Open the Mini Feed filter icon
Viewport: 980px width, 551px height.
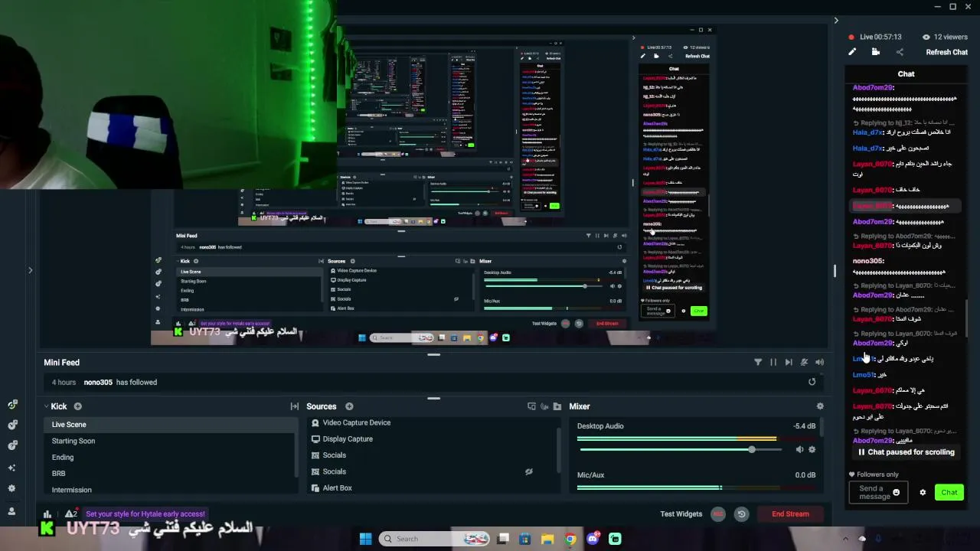[x=758, y=363]
